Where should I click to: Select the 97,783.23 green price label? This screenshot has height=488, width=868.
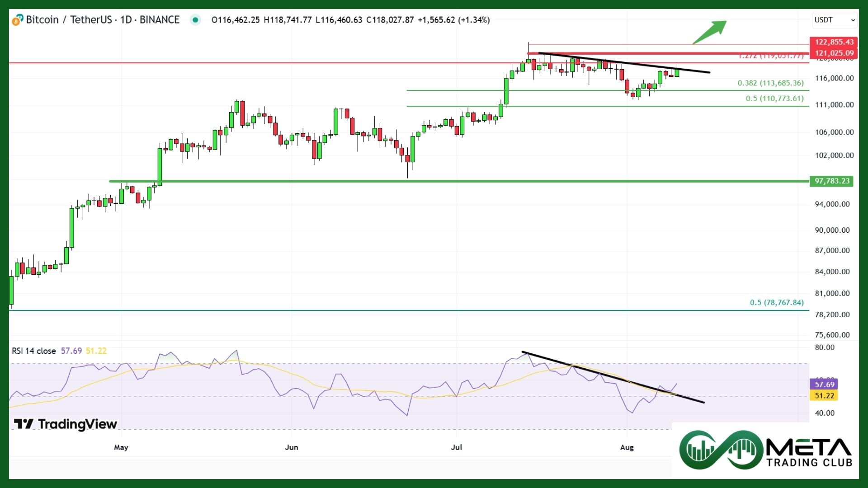click(x=832, y=181)
